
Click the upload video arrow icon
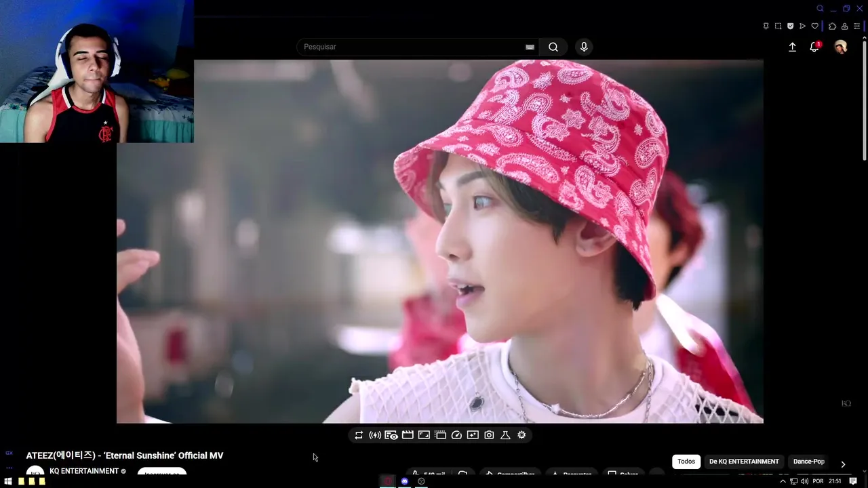pyautogui.click(x=792, y=47)
